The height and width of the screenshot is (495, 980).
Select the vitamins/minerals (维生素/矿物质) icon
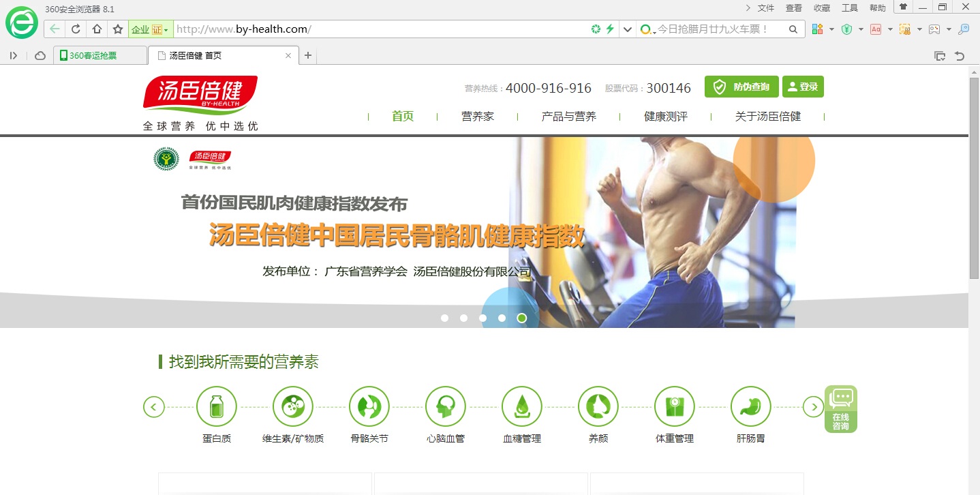[293, 407]
